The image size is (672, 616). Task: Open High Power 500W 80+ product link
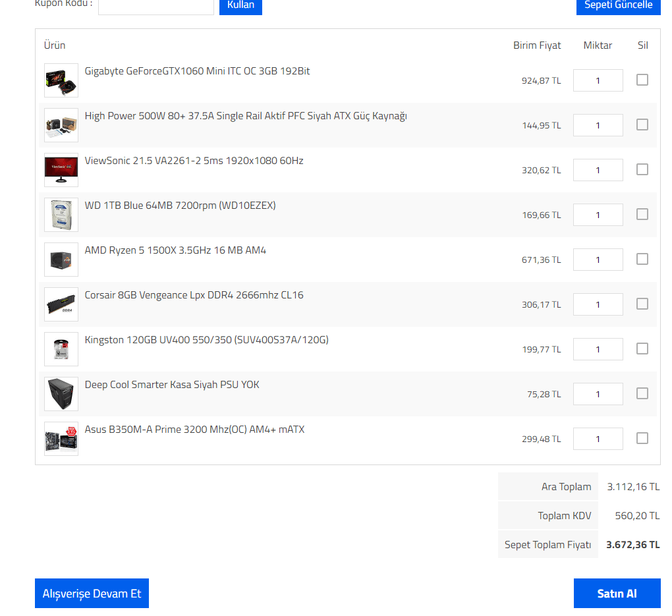[246, 116]
